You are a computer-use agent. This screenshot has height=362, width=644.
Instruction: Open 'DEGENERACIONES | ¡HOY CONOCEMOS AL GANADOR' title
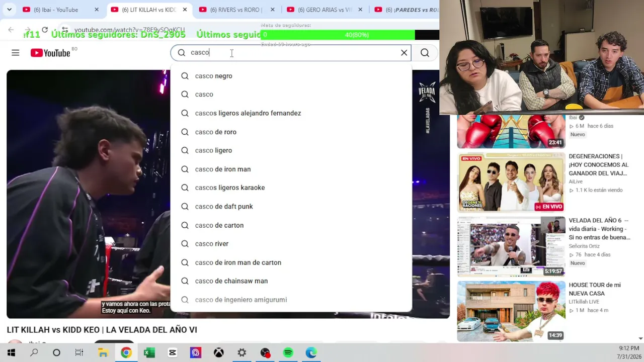coord(599,165)
